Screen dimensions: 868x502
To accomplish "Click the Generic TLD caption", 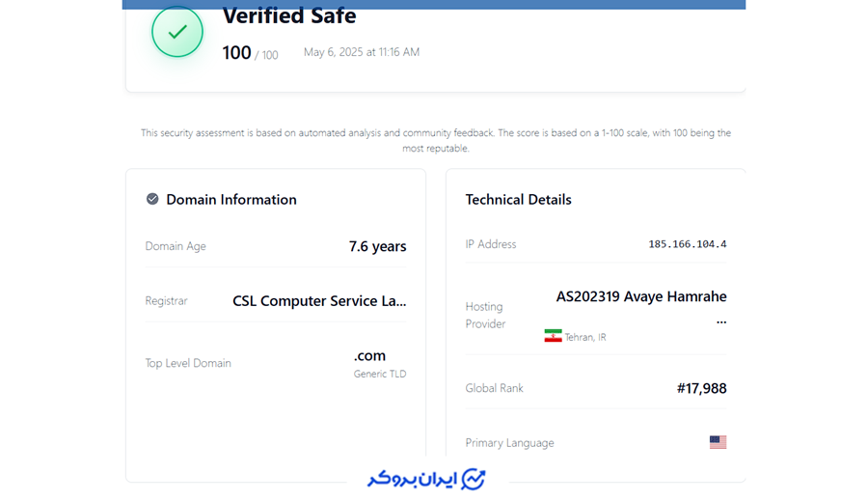I will (x=380, y=374).
